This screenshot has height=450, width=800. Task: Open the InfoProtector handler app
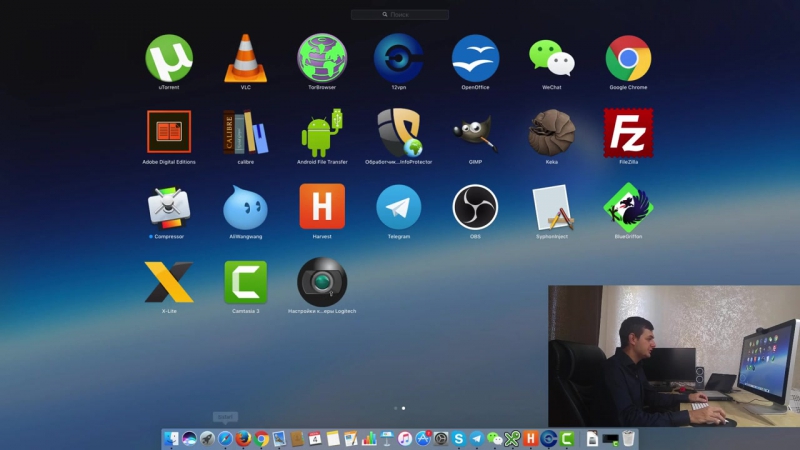click(x=398, y=132)
